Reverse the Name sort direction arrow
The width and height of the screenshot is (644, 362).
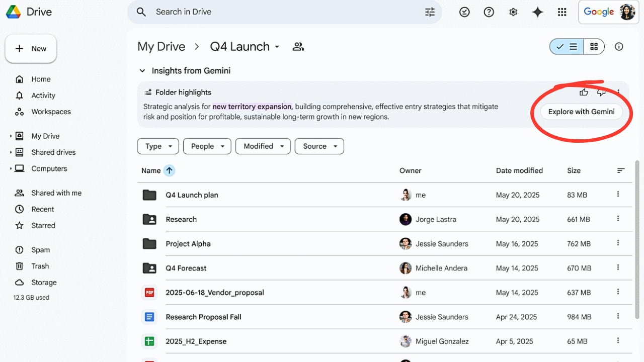(170, 170)
